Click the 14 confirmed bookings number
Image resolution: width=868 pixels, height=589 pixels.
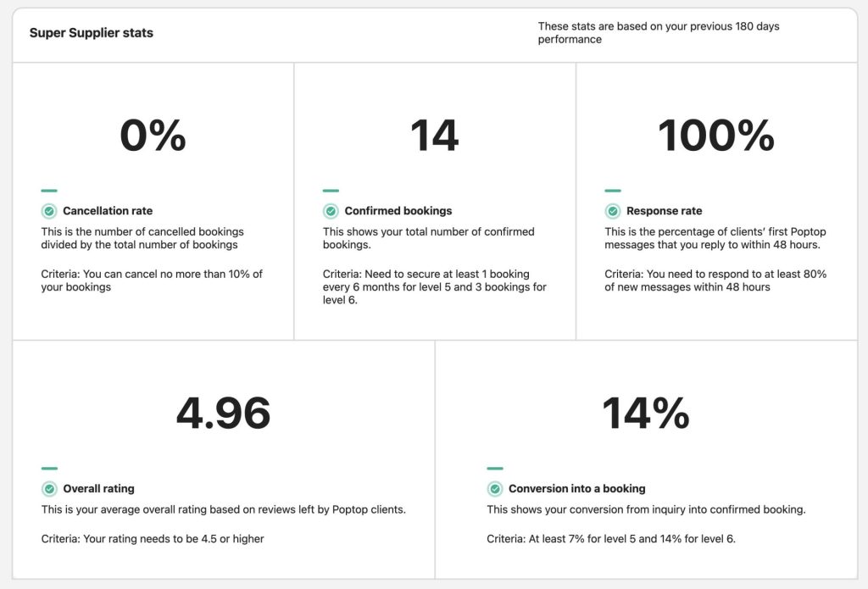434,136
